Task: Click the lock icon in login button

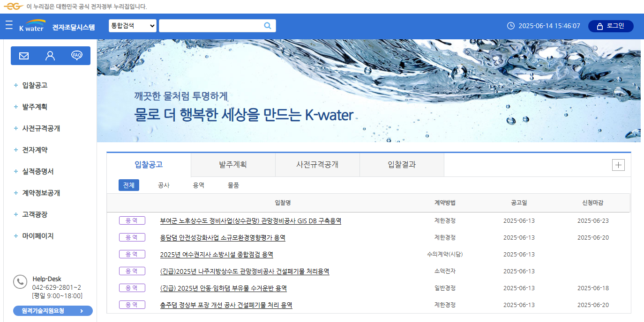Action: (x=599, y=26)
